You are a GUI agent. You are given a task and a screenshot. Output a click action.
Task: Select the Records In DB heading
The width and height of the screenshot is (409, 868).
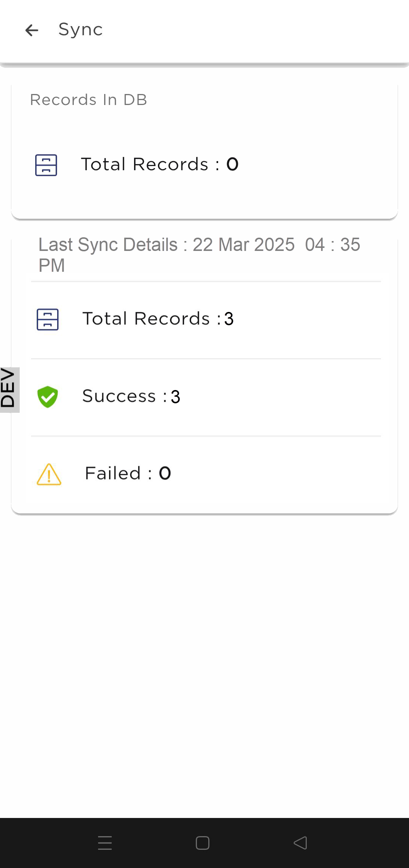point(89,100)
